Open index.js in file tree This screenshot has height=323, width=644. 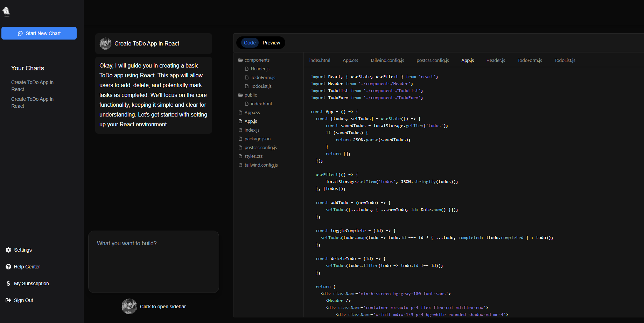point(252,130)
